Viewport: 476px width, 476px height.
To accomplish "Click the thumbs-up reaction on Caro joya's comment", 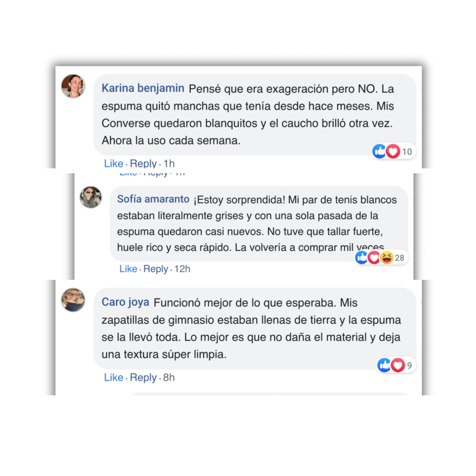I will [x=384, y=365].
